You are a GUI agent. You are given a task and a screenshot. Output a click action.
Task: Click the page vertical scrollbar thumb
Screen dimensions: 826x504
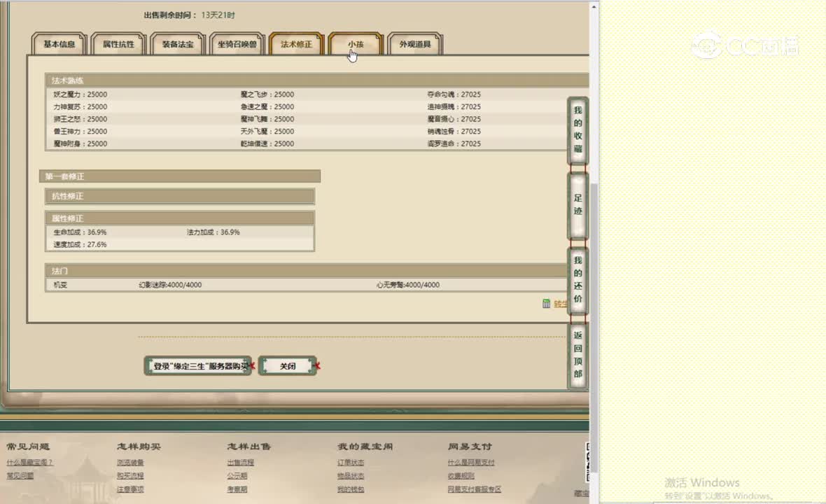[x=594, y=328]
